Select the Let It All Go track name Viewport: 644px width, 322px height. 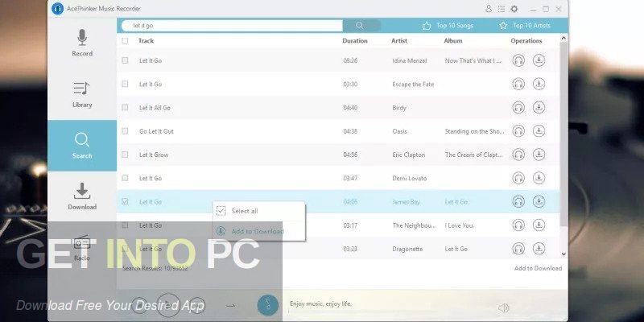pyautogui.click(x=155, y=108)
